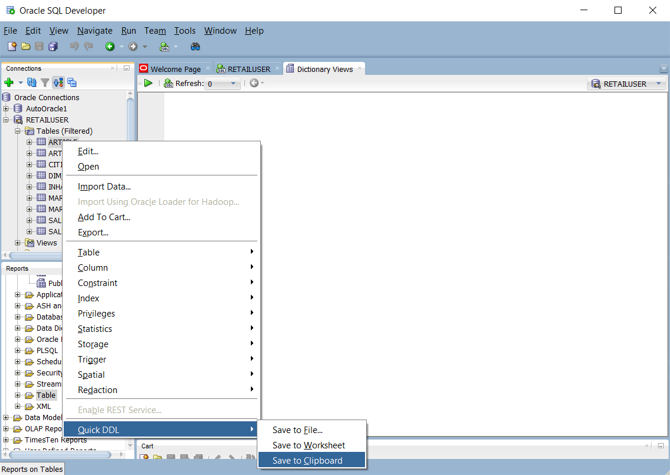
Task: Click the New file icon in main toolbar
Action: tap(12, 47)
